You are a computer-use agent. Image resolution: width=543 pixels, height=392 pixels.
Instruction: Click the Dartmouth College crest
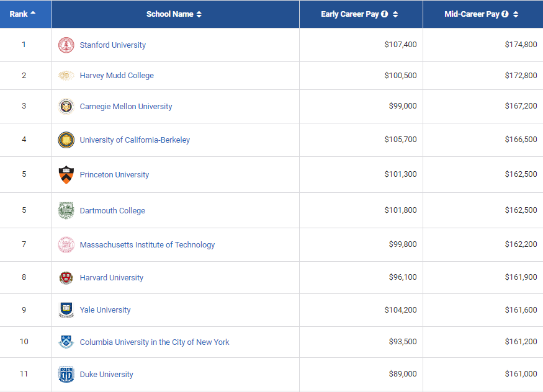pos(66,210)
